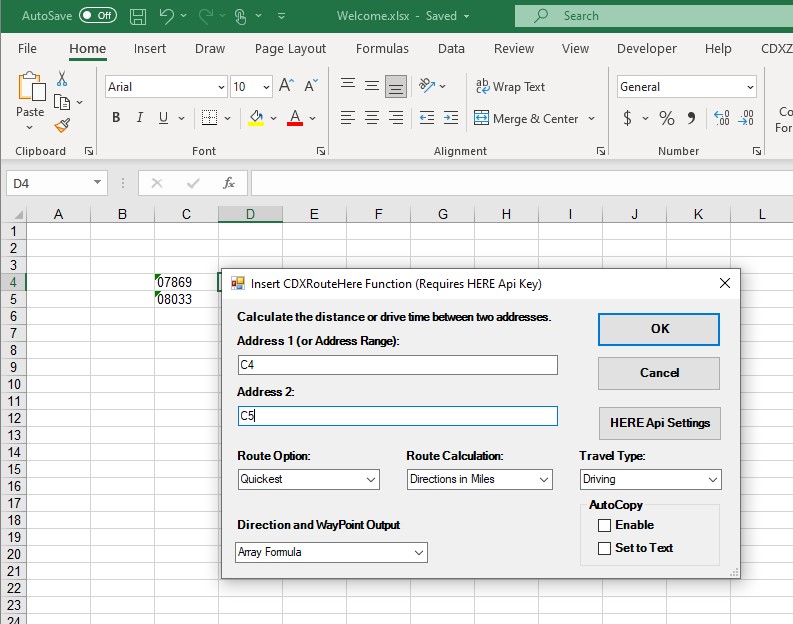Viewport: 793px width, 624px height.
Task: Open the font size dropdown
Action: (266, 87)
